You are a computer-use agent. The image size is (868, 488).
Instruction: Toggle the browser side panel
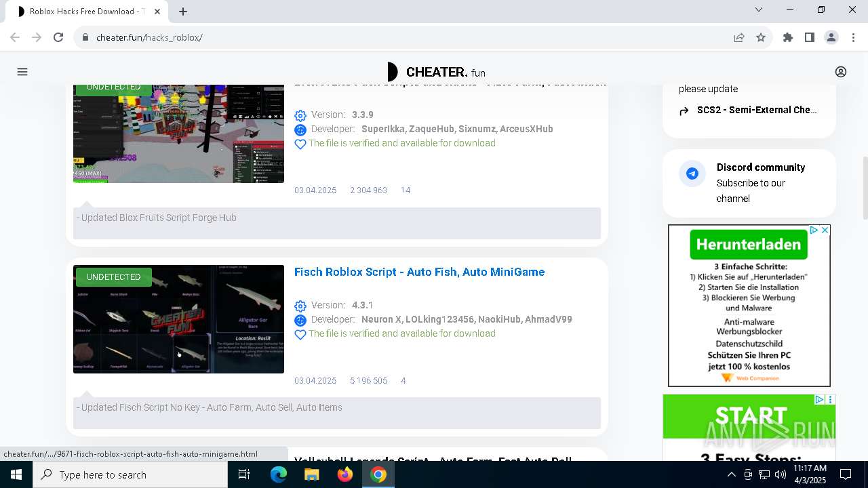click(810, 37)
